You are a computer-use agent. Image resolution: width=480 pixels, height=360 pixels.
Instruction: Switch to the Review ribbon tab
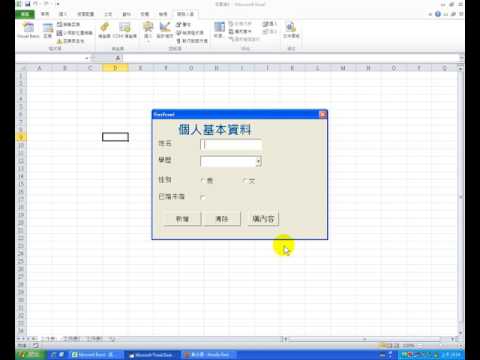tap(144, 14)
